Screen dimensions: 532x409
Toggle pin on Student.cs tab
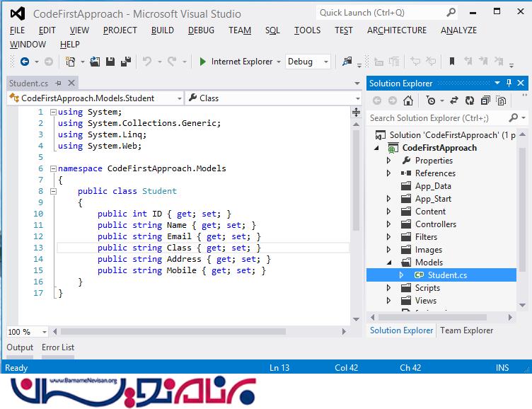click(58, 83)
